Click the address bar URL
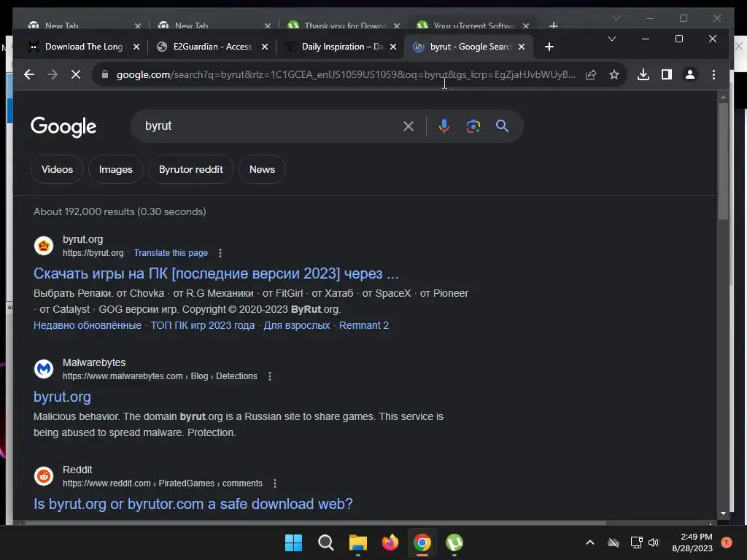This screenshot has height=560, width=747. coord(346,74)
